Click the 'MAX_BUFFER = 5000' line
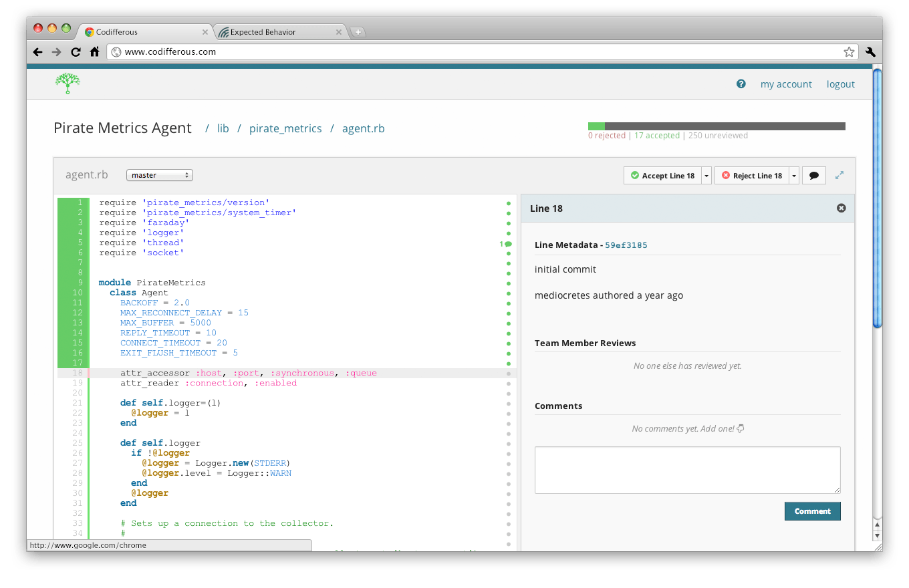This screenshot has height=588, width=909. click(x=166, y=323)
